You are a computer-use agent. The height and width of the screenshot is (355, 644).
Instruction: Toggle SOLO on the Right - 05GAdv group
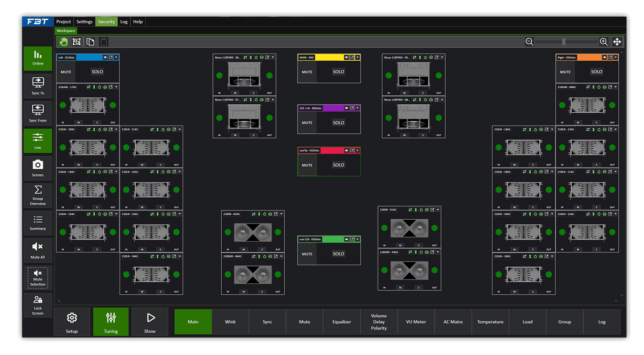coord(597,72)
